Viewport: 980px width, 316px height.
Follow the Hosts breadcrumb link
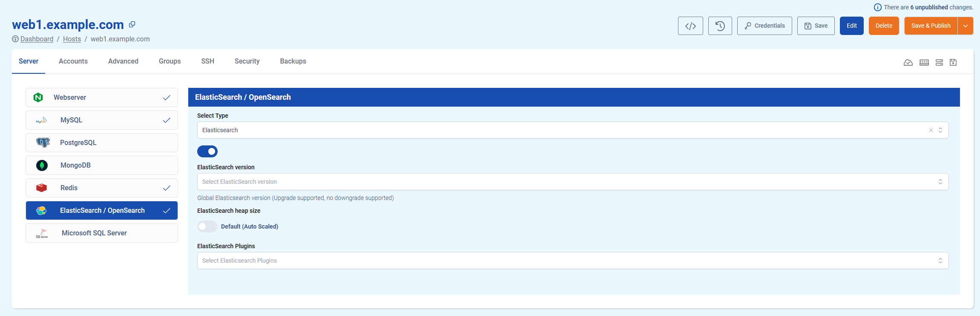72,39
